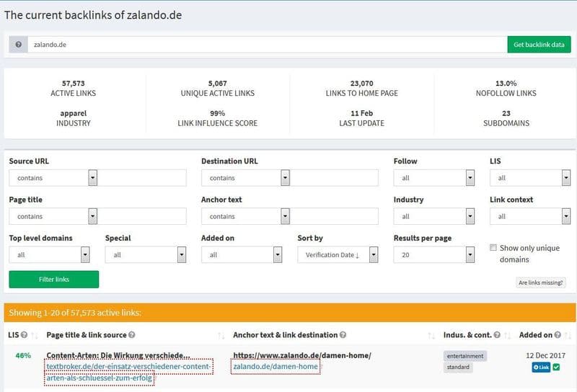577x392 pixels.
Task: Click the 23 Subdomains stat
Action: coord(506,118)
